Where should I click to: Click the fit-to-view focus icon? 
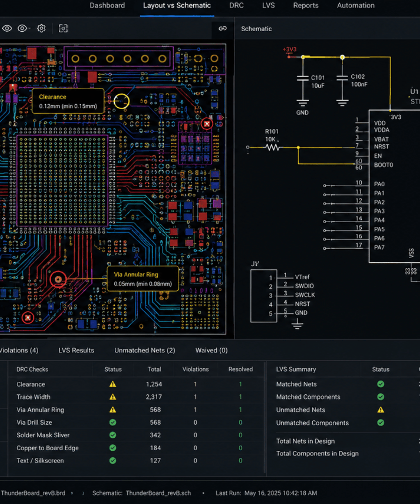pyautogui.click(x=63, y=28)
